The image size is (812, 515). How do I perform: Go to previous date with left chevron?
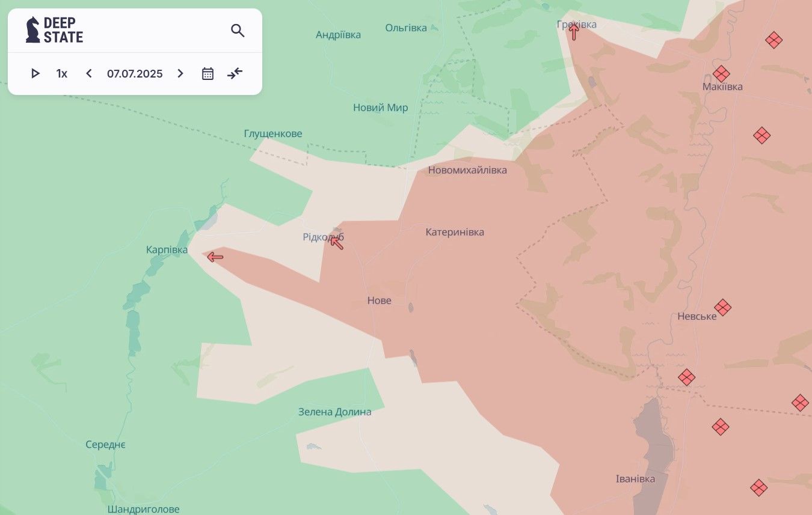[x=89, y=74]
